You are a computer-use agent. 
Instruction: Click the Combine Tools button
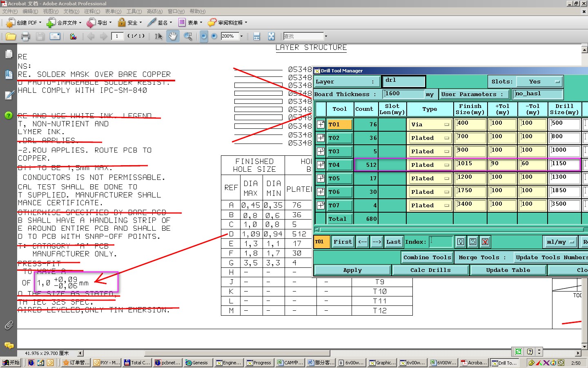[x=427, y=257]
